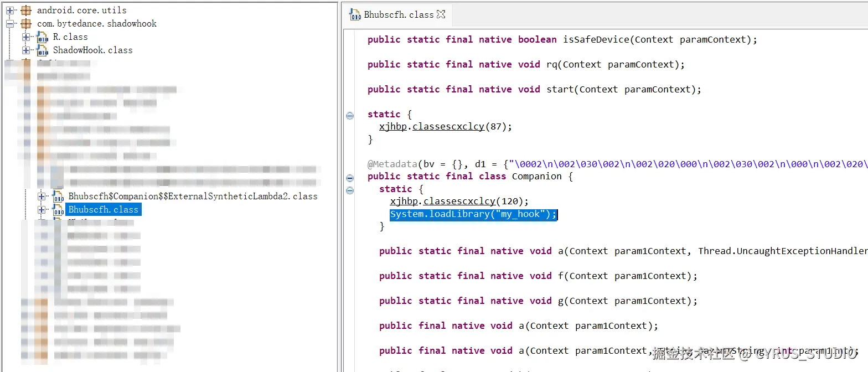This screenshot has height=372, width=868.
Task: Collapse the Companion class fold marker
Action: [350, 178]
